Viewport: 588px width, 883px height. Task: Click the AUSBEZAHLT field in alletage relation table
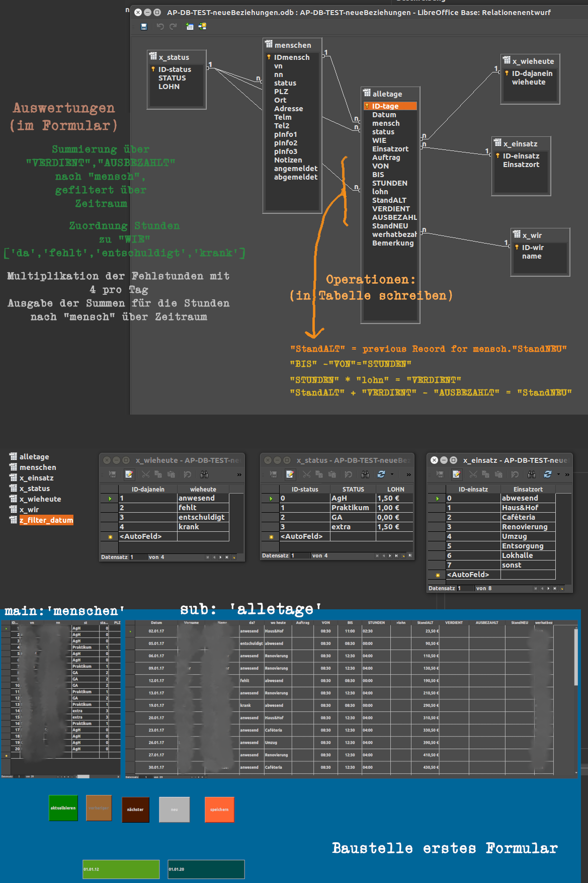tap(394, 217)
